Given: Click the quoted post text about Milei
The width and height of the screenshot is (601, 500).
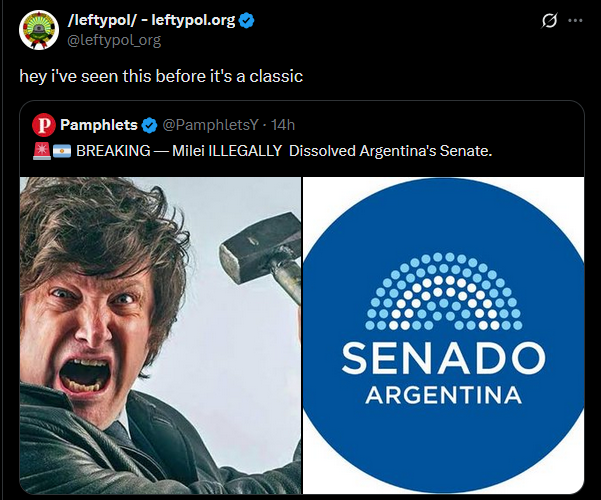Looking at the screenshot, I should click(x=284, y=151).
